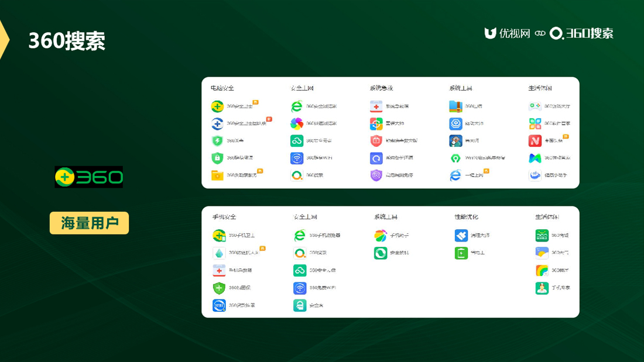Viewport: 644px width, 362px height.
Task: Select the colorful 360极速浏览器 icon
Action: point(297,123)
